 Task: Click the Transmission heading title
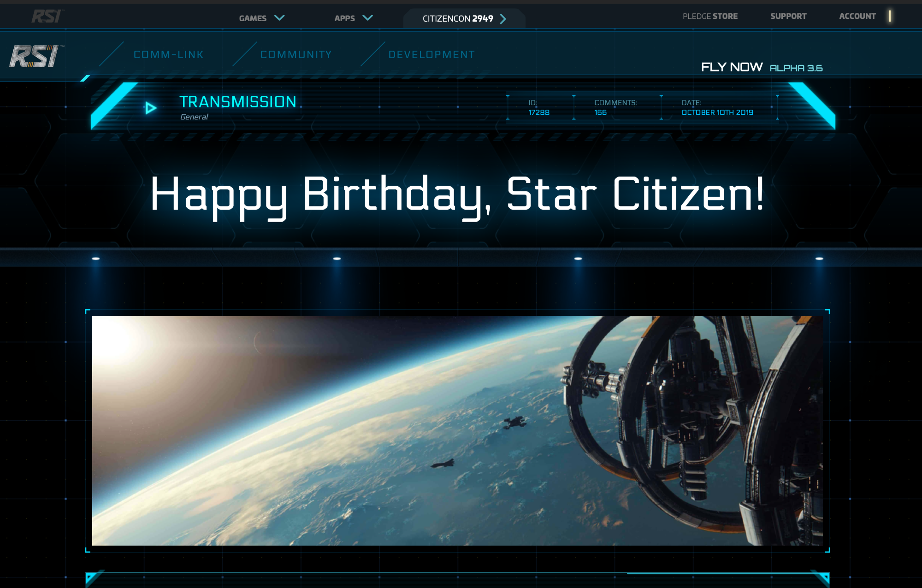coord(238,102)
